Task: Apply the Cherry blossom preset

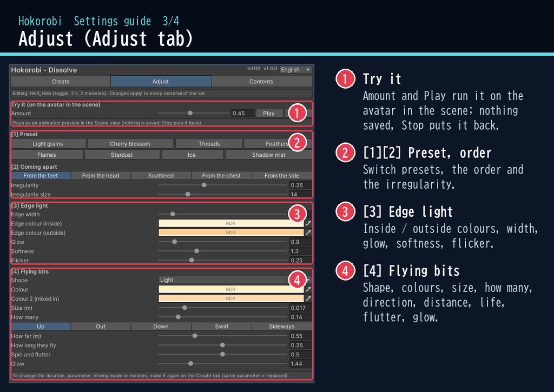Action: point(130,144)
